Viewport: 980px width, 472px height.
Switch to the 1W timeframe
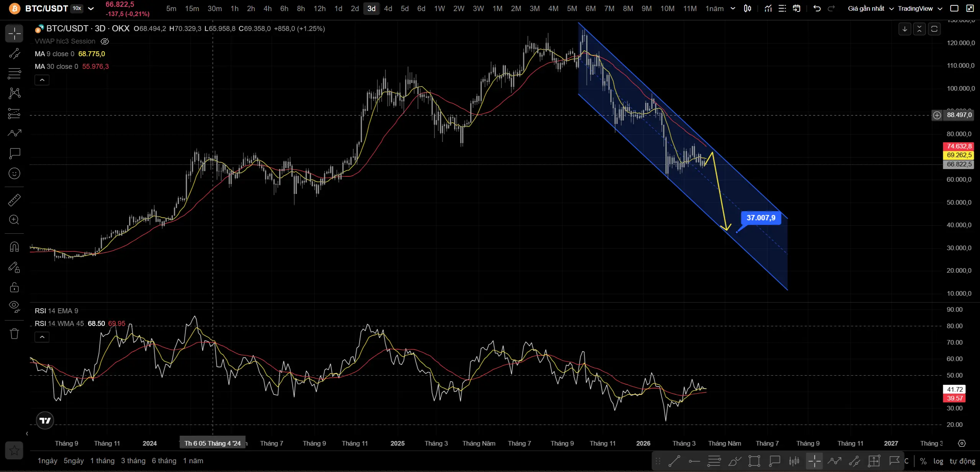pyautogui.click(x=439, y=8)
